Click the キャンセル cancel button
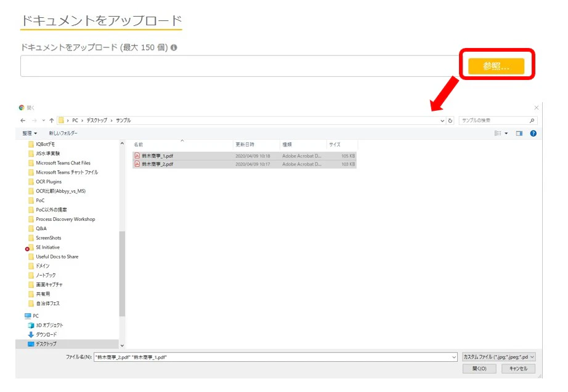This screenshot has height=392, width=568. tap(518, 369)
